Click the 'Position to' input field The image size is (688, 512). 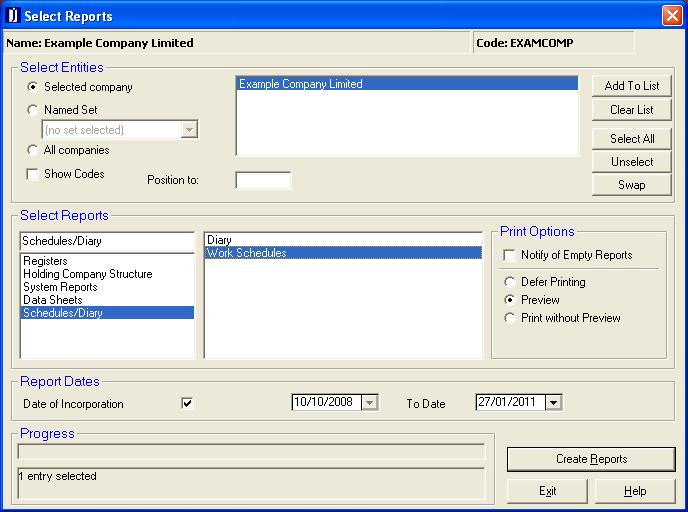pyautogui.click(x=263, y=180)
